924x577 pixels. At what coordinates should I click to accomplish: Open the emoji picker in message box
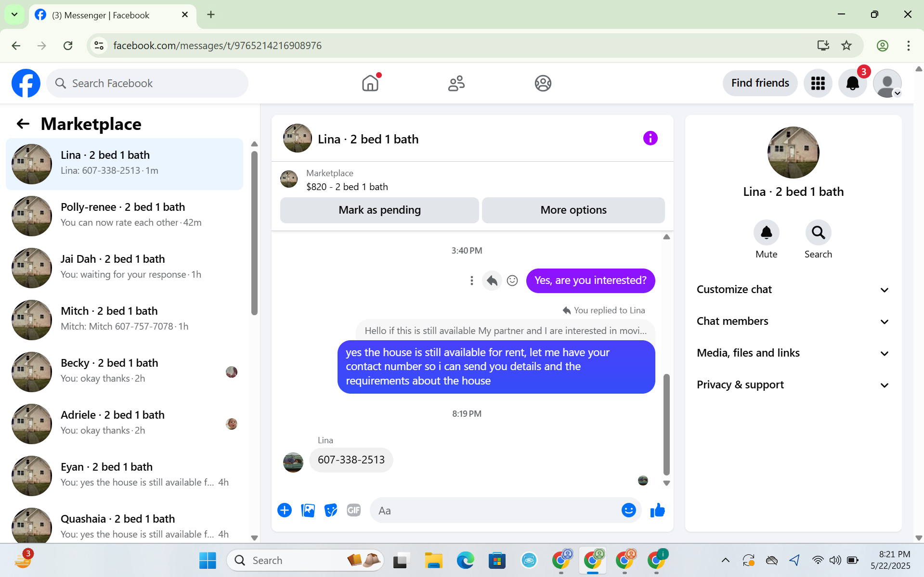click(x=628, y=510)
